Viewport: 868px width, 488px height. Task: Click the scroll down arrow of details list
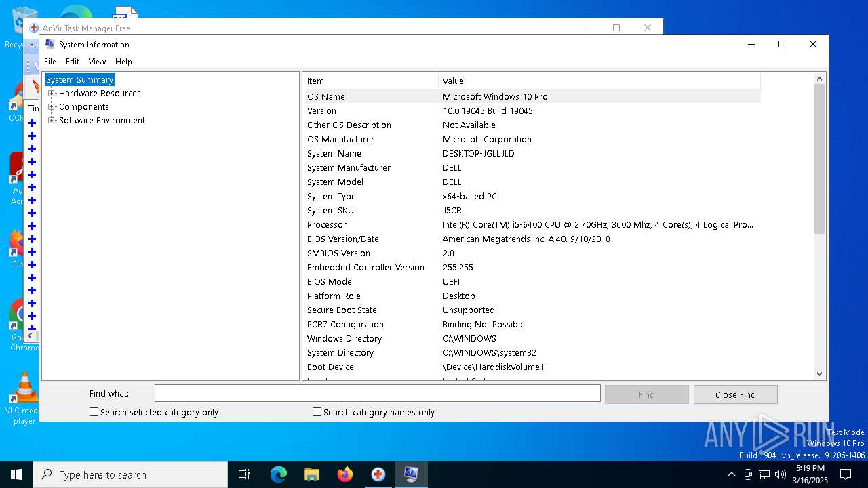(x=819, y=373)
